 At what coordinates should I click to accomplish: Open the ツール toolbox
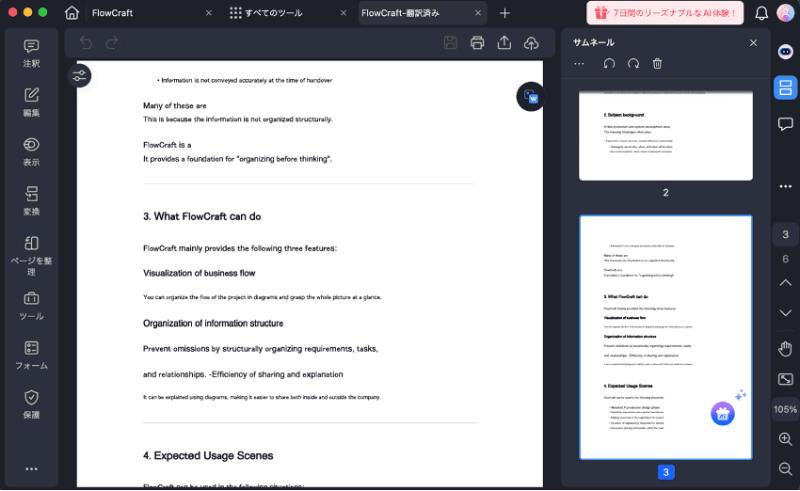tap(31, 306)
